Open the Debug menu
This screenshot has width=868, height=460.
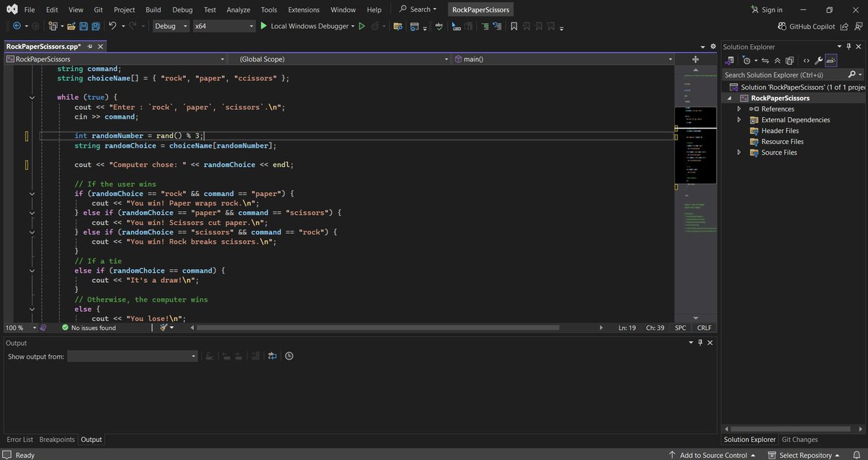tap(182, 10)
